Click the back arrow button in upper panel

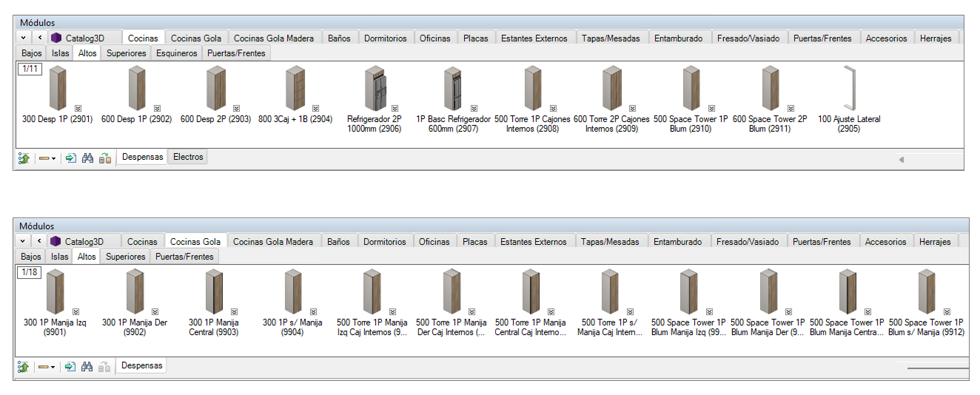[x=40, y=38]
